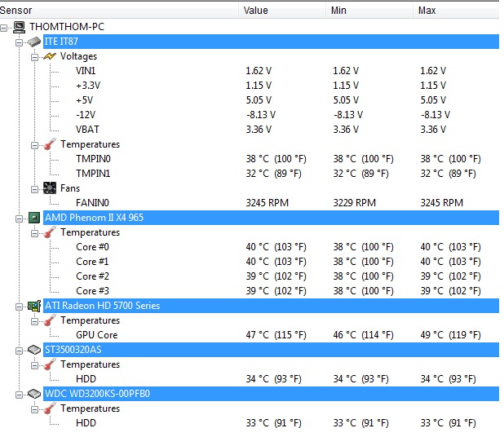
Task: Collapse the ITE IT87 node
Action: coord(20,42)
